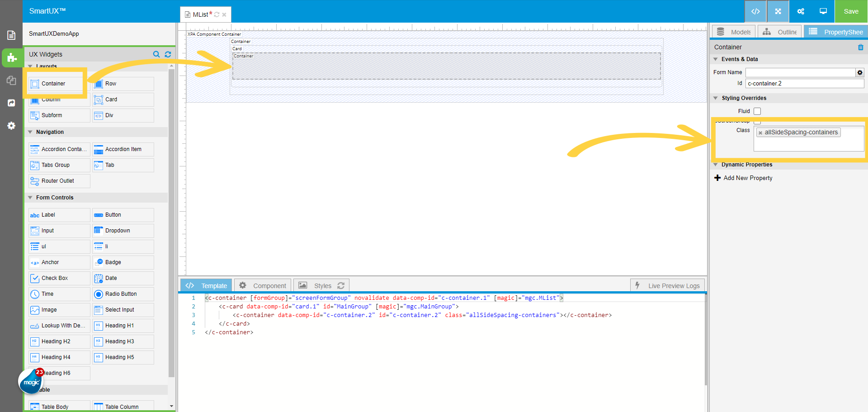Viewport: 868px width, 412px height.
Task: Click the code view icon in top bar
Action: tap(755, 11)
